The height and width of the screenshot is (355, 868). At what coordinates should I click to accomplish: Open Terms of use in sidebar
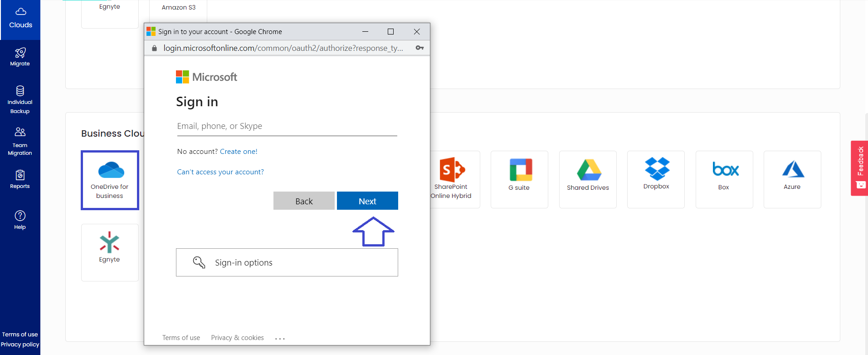click(20, 335)
